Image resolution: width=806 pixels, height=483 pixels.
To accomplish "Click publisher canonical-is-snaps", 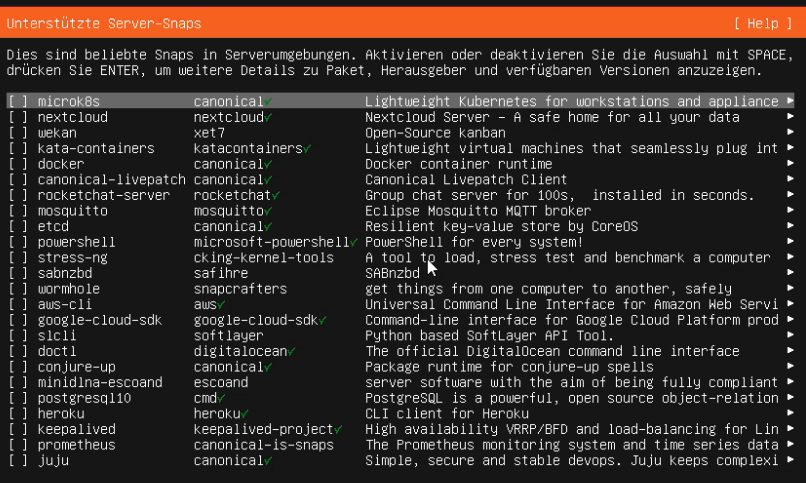I will [x=264, y=445].
